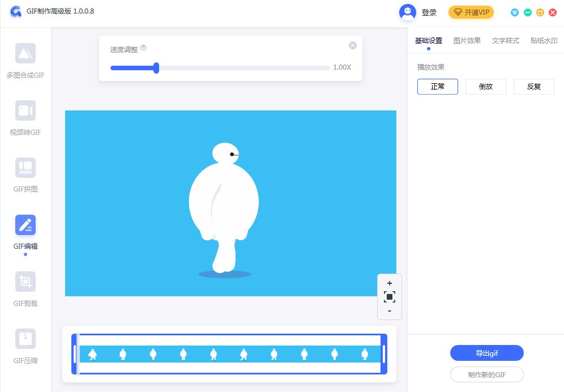Switch to the 文字样式 tab
The image size is (564, 392).
click(505, 41)
